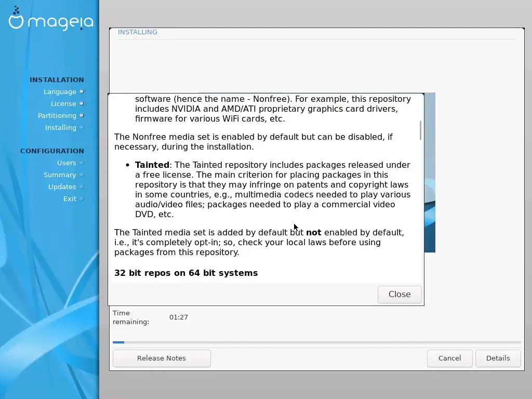
Task: Click the '32 bit repos on 64 bit systems' heading
Action: tap(186, 273)
